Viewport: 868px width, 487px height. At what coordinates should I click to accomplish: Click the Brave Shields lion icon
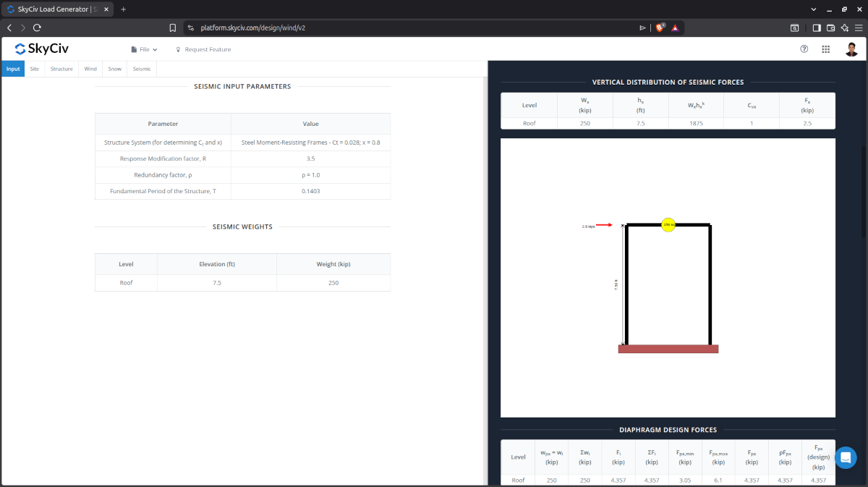coord(659,27)
